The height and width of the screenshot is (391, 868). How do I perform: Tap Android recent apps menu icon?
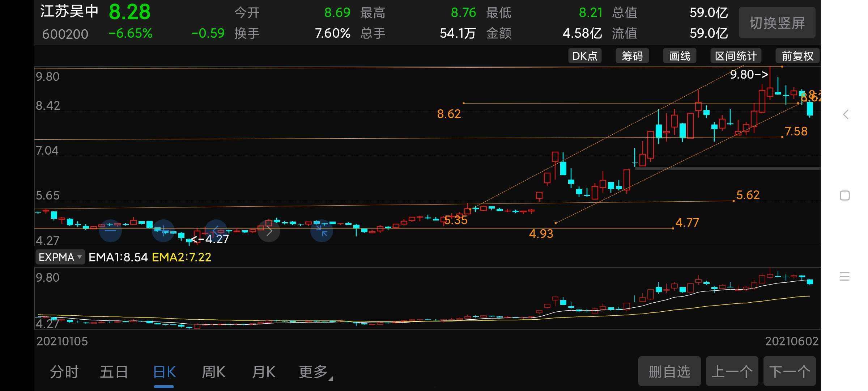pyautogui.click(x=845, y=277)
